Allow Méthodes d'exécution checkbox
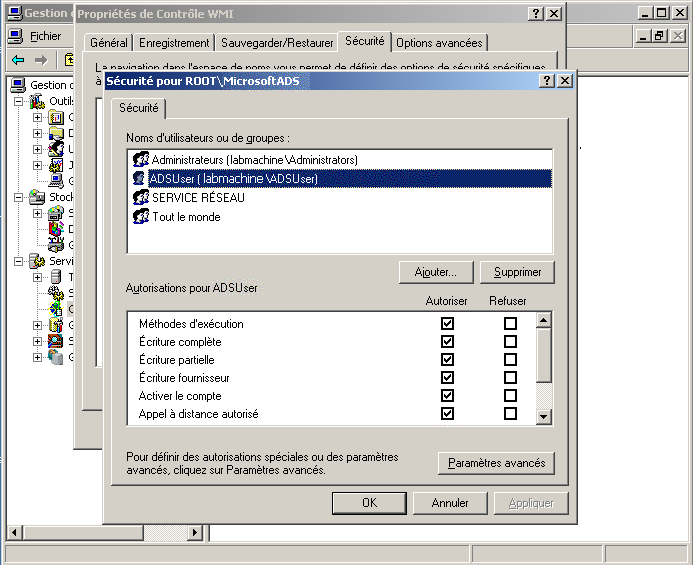Screen dimensions: 693x565 [447, 323]
